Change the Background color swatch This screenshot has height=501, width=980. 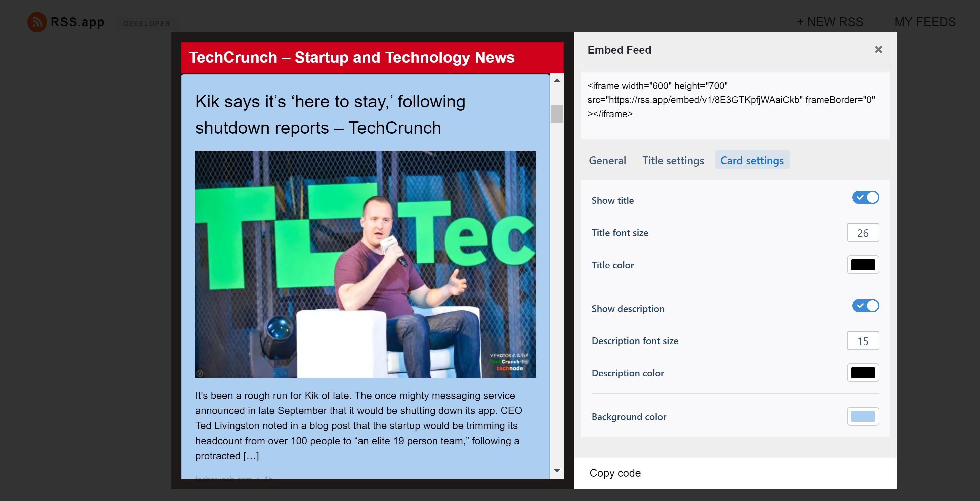point(862,417)
